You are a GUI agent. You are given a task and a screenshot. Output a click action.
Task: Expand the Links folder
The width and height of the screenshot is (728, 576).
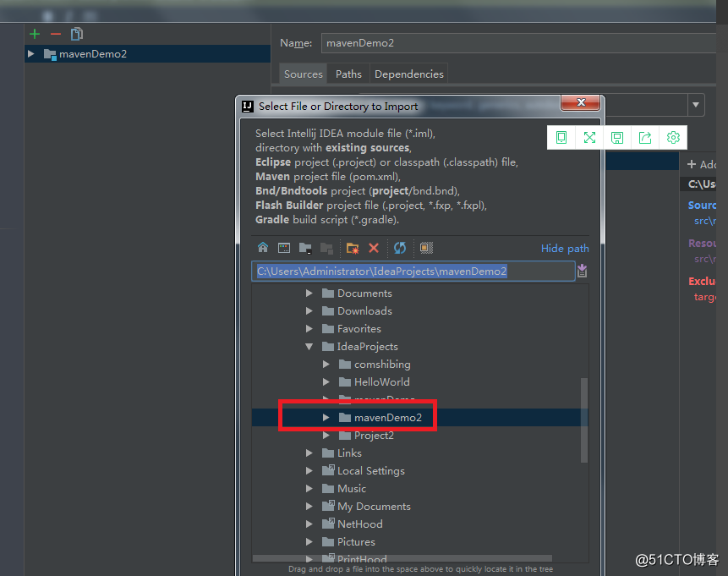coord(309,453)
